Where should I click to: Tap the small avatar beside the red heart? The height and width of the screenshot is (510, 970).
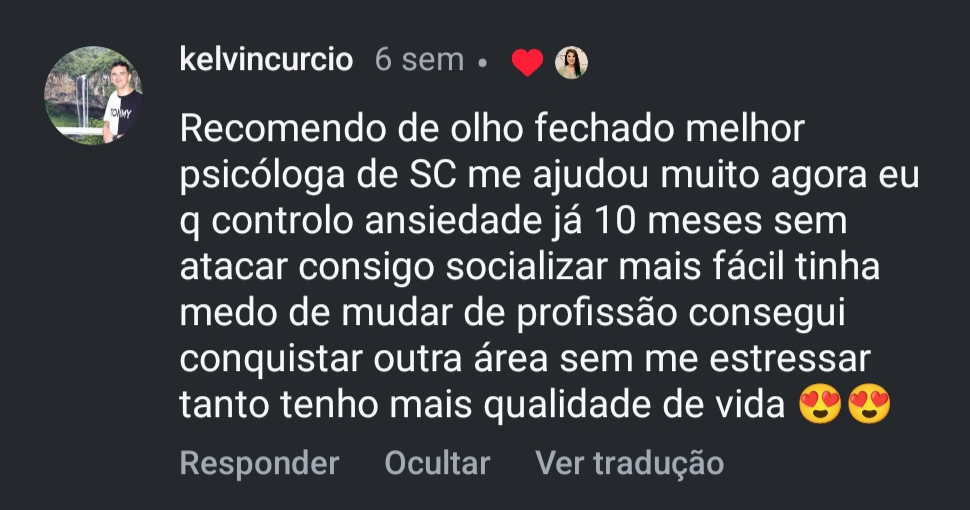click(571, 63)
